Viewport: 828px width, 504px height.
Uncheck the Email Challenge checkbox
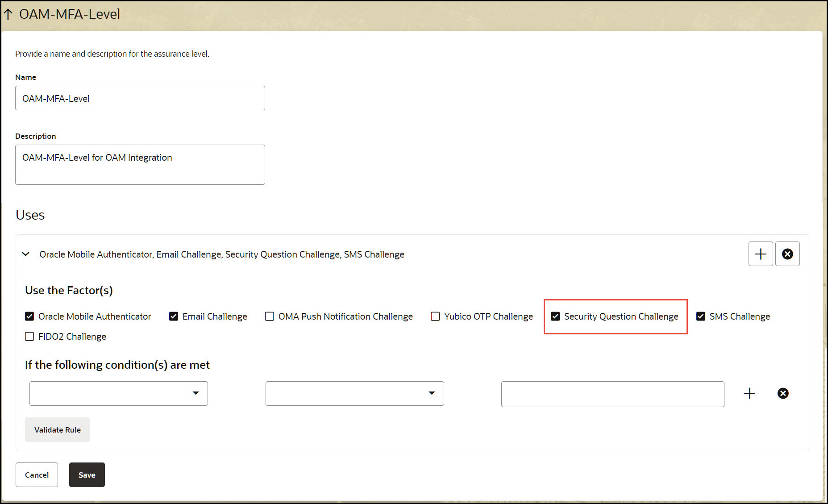click(174, 317)
